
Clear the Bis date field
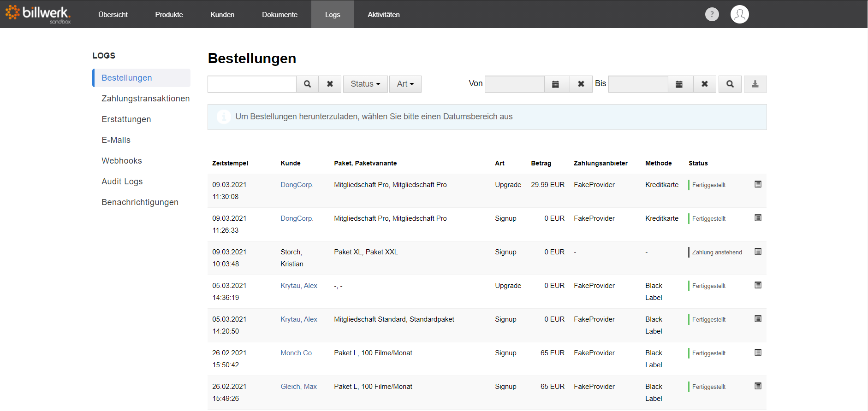click(705, 84)
